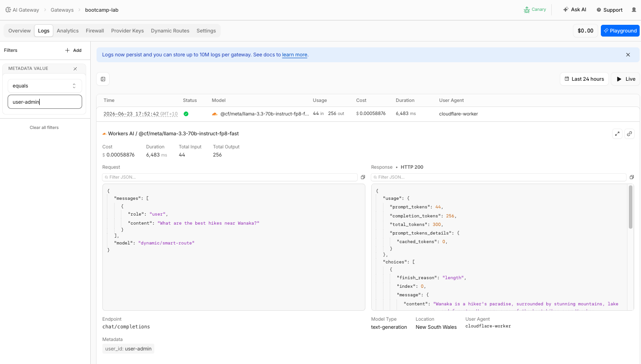The width and height of the screenshot is (641, 364).
Task: Click the user_id: user-admin metadata tag
Action: point(129,349)
